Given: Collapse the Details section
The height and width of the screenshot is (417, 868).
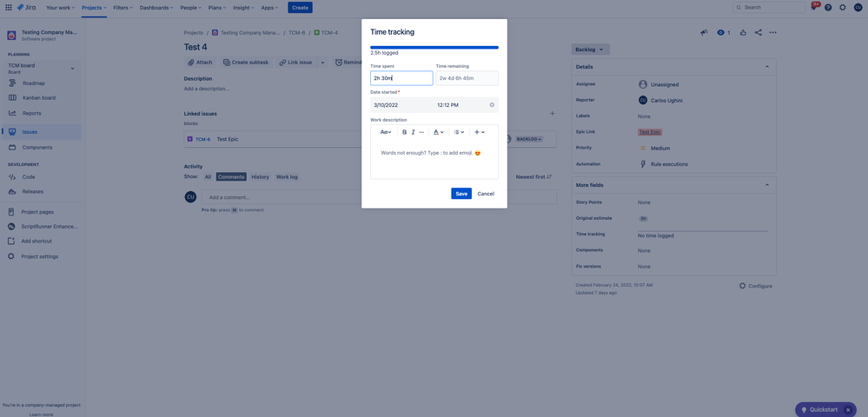Looking at the screenshot, I should [766, 67].
